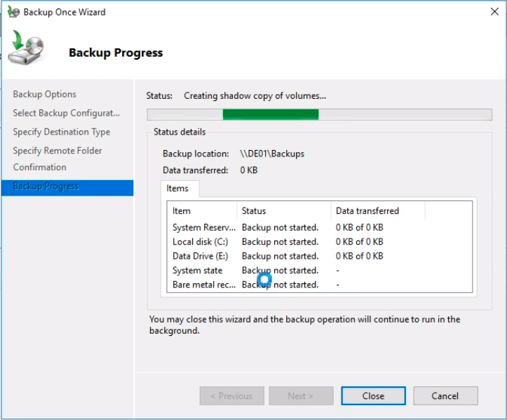The width and height of the screenshot is (507, 420).
Task: Click the Status column header
Action: point(284,211)
